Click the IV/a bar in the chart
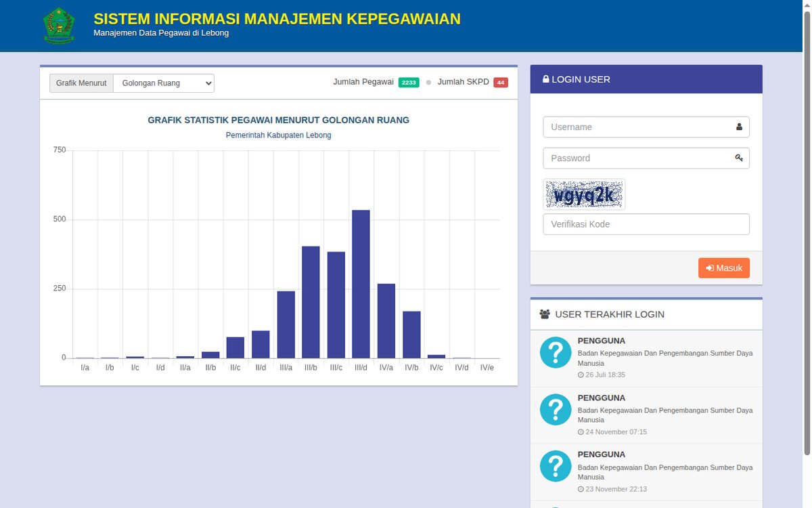 pyautogui.click(x=386, y=321)
